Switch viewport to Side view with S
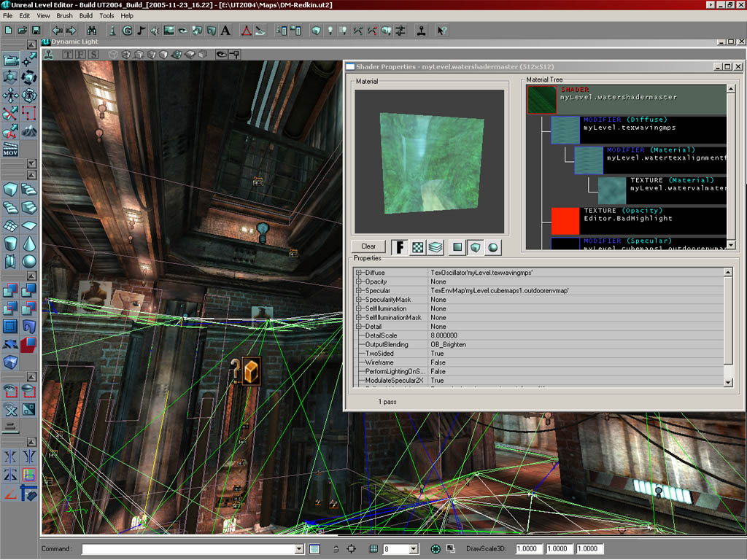747x560 pixels. tap(93, 54)
